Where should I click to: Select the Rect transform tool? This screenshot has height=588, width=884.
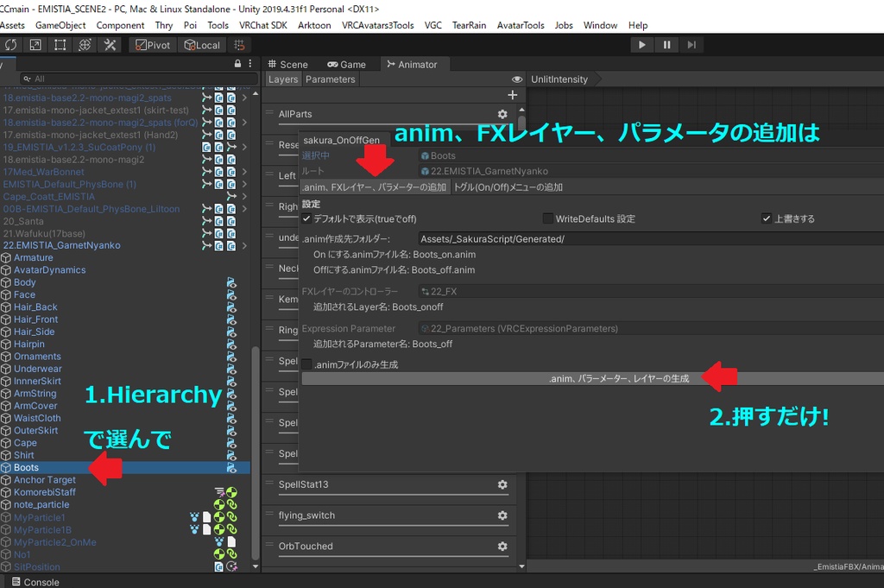60,45
